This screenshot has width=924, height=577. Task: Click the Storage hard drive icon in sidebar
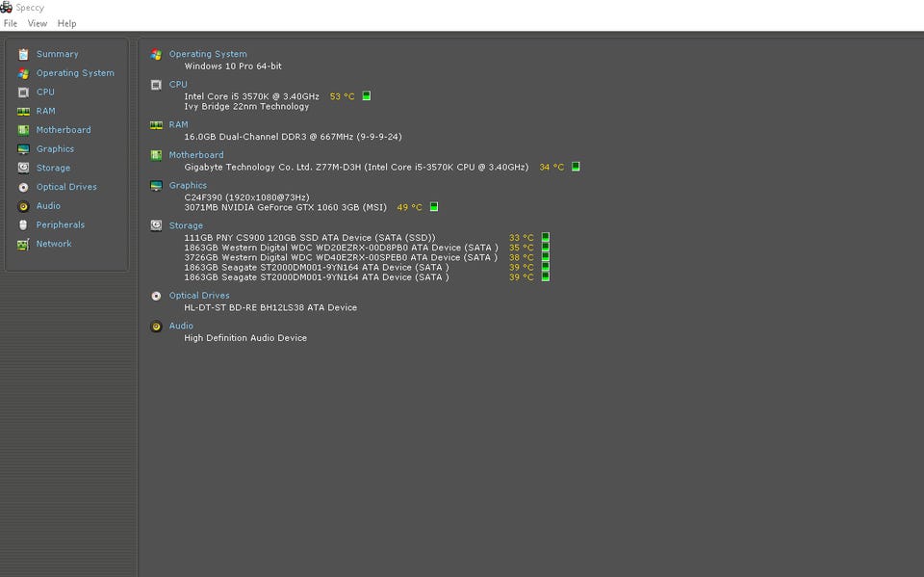point(23,168)
